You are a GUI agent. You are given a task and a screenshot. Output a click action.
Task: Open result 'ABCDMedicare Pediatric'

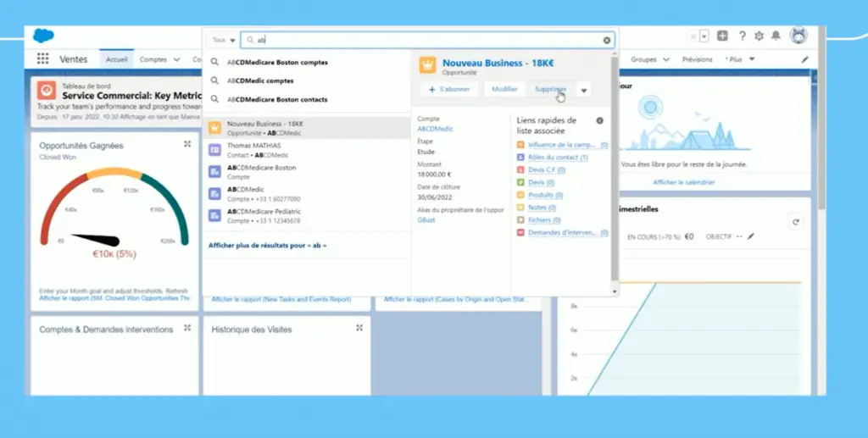306,216
